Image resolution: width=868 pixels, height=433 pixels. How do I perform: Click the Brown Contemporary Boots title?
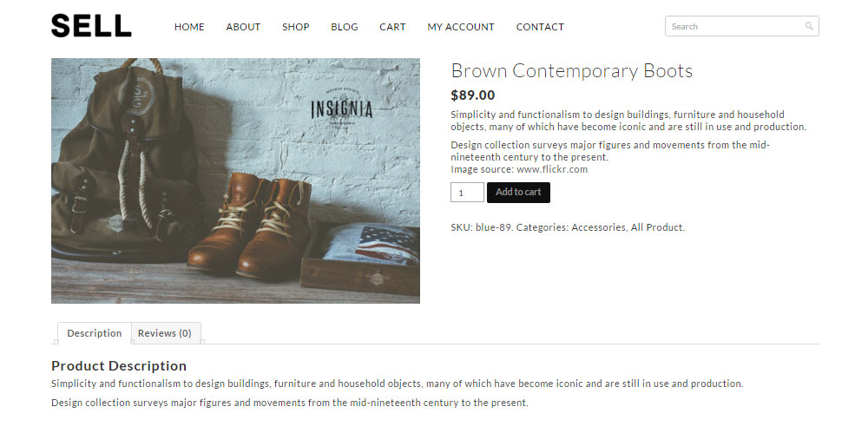(x=572, y=71)
